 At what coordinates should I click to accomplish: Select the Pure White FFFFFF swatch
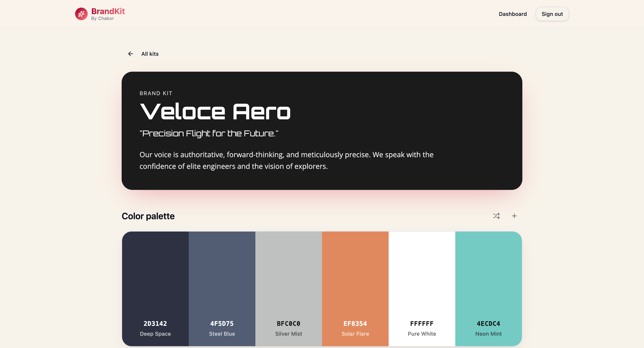[x=422, y=289]
